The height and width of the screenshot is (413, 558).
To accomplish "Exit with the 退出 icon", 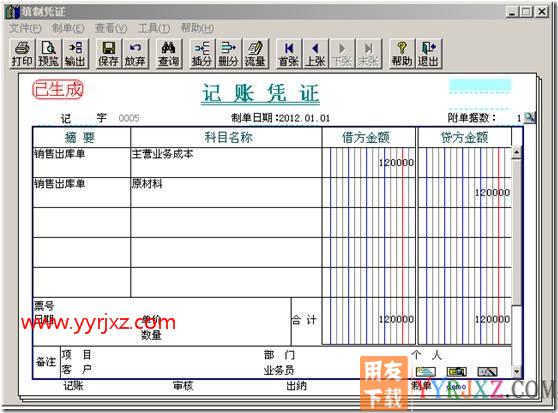I will click(x=428, y=54).
